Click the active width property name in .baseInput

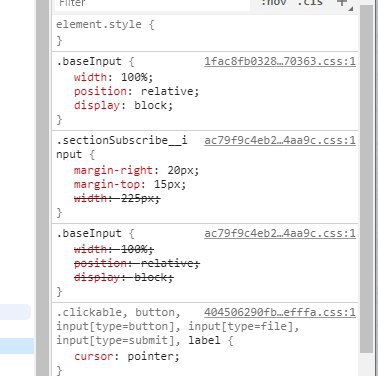pos(90,77)
